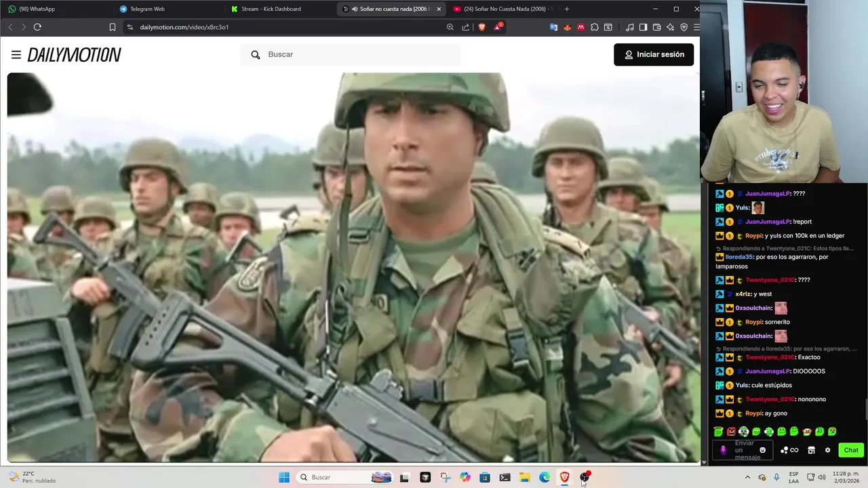This screenshot has width=868, height=488.
Task: Open the media control music note icon
Action: (630, 27)
